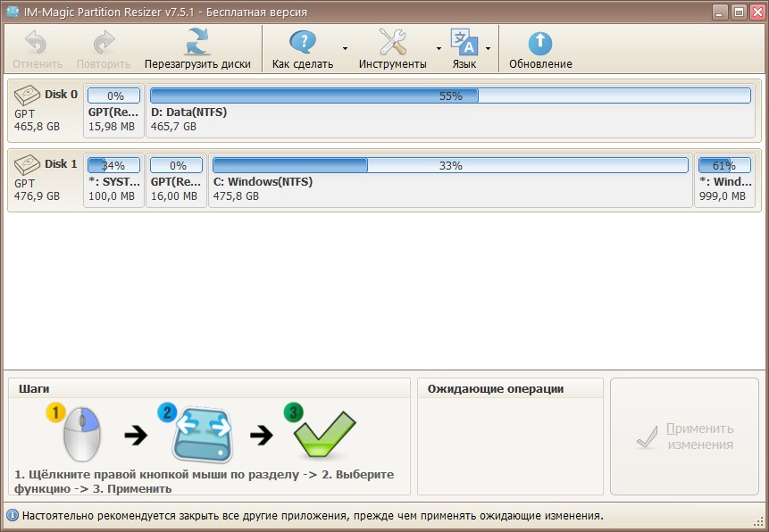This screenshot has height=532, width=769.
Task: Expand the Язык dropdown arrow
Action: tap(488, 48)
